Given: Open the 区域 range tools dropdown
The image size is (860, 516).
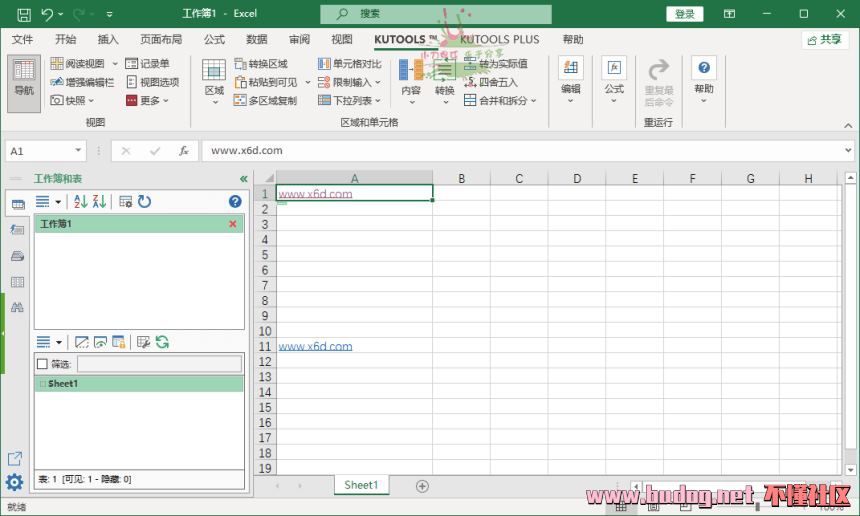Looking at the screenshot, I should [214, 82].
